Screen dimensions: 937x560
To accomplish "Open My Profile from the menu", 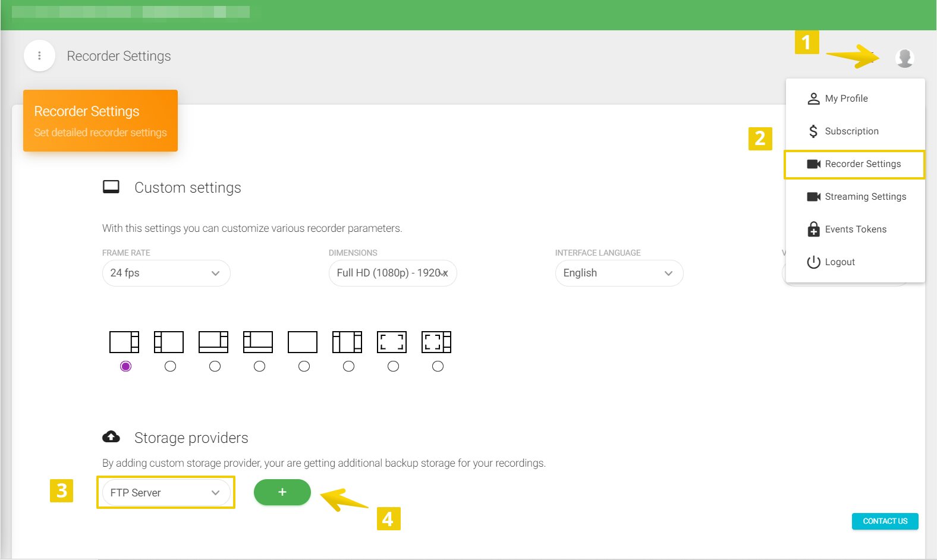I will click(846, 99).
